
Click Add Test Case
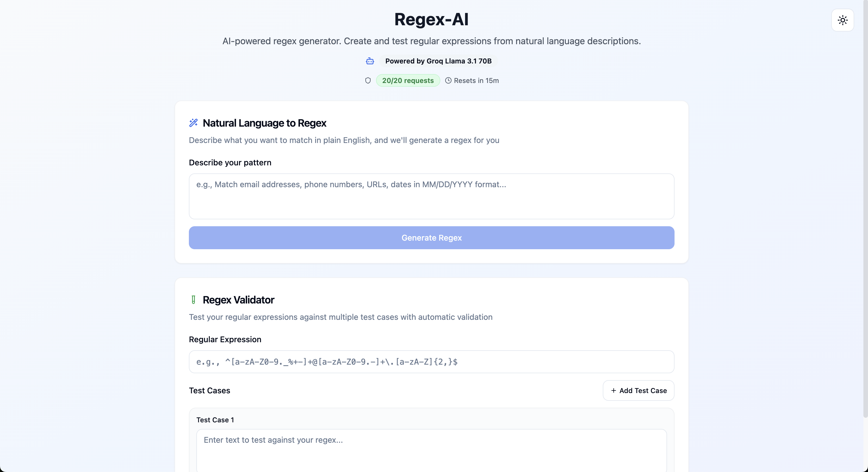point(639,390)
